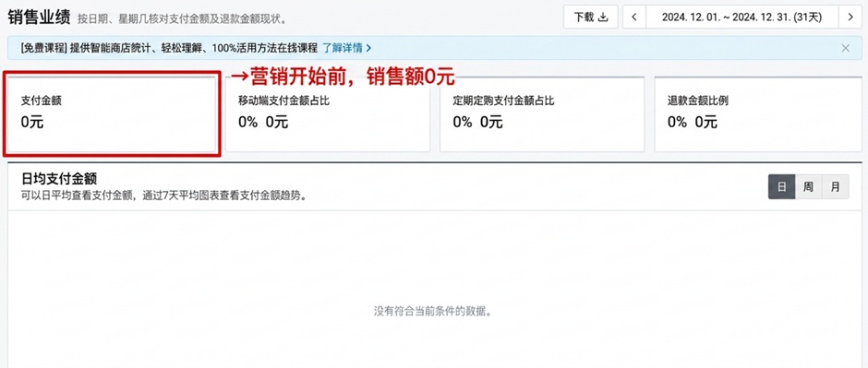Select the 退款金额比例 card
This screenshot has height=368, width=868.
point(758,114)
